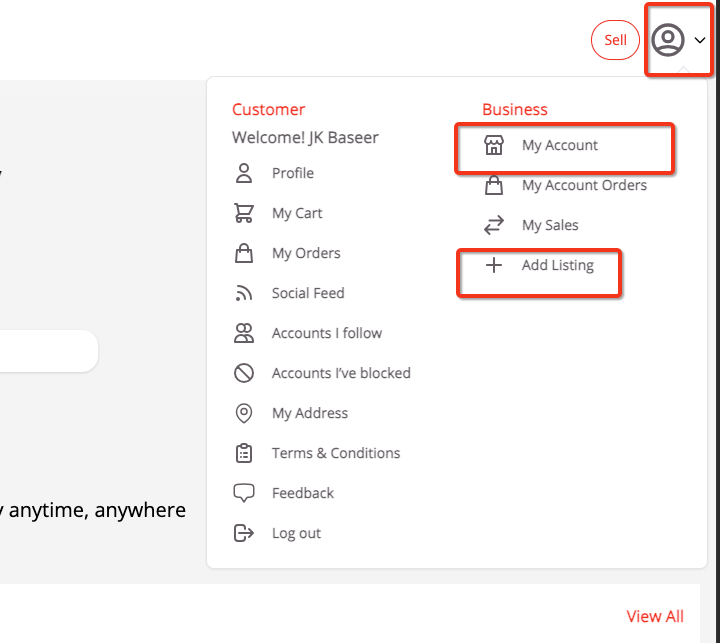The height and width of the screenshot is (643, 720).
Task: Click the Terms & Conditions clipboard icon
Action: click(244, 453)
